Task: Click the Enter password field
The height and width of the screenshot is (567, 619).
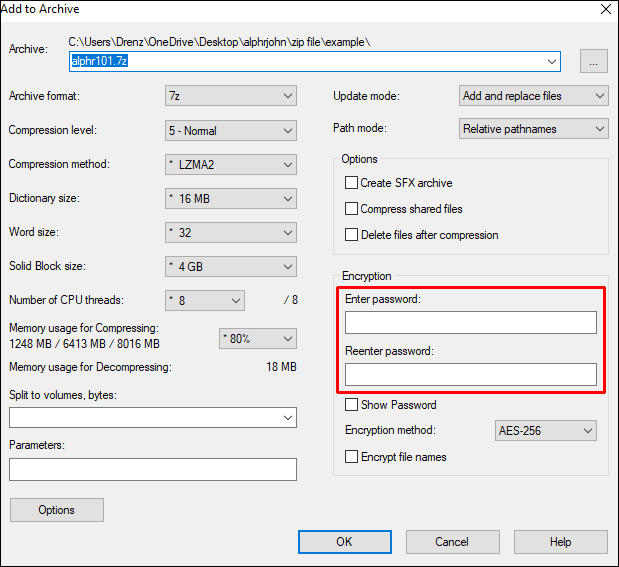Action: pyautogui.click(x=470, y=322)
